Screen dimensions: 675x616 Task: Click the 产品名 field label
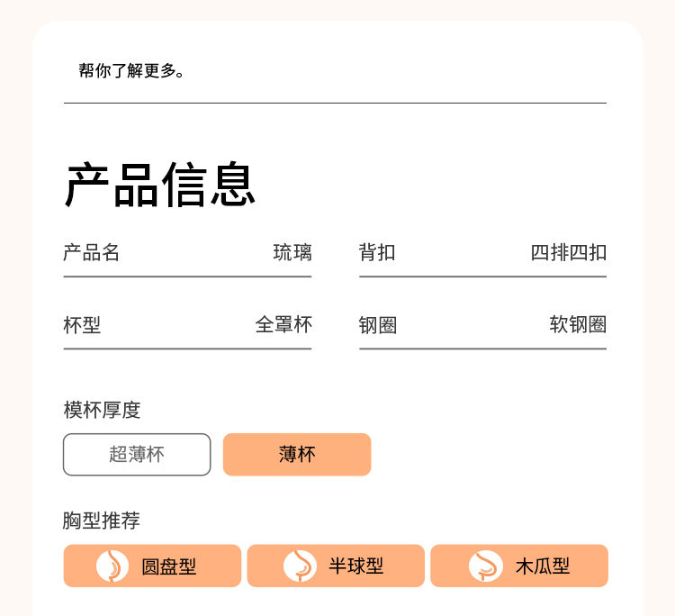tap(92, 252)
